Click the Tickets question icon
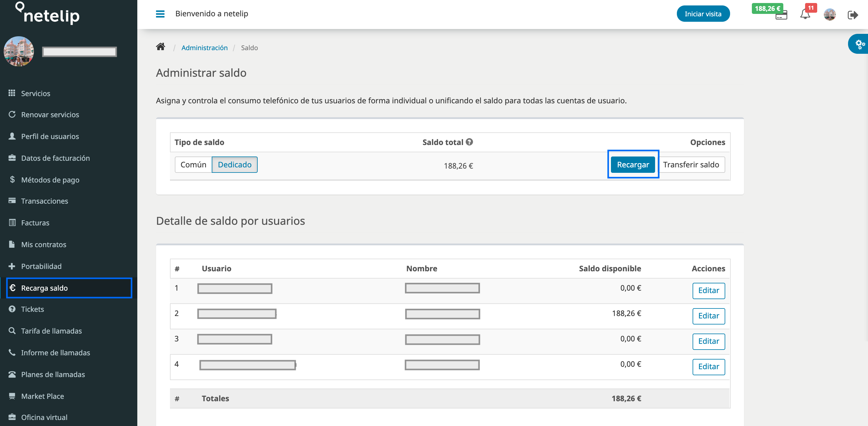Image resolution: width=868 pixels, height=426 pixels. tap(12, 309)
